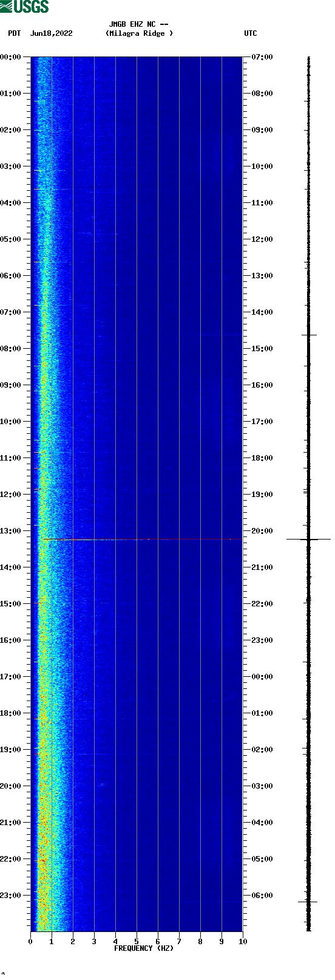Click the 19:00 UTC label on right axis

[262, 495]
